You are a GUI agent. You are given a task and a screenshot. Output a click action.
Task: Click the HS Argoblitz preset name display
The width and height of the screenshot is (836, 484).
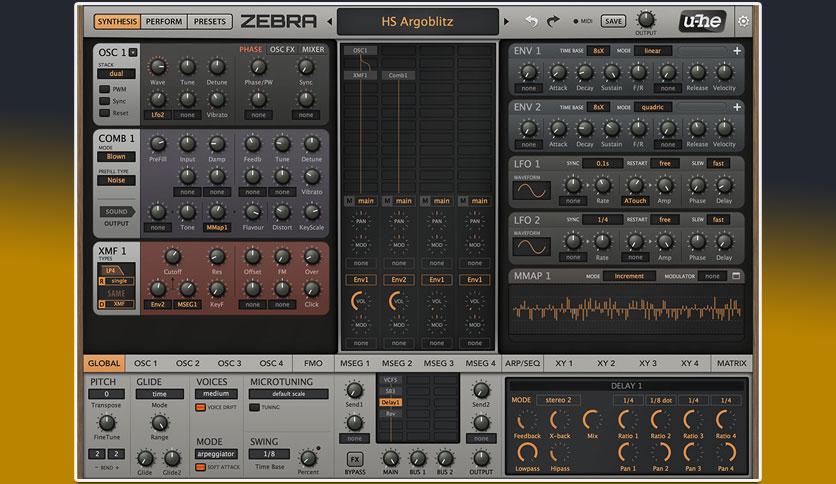tap(417, 22)
